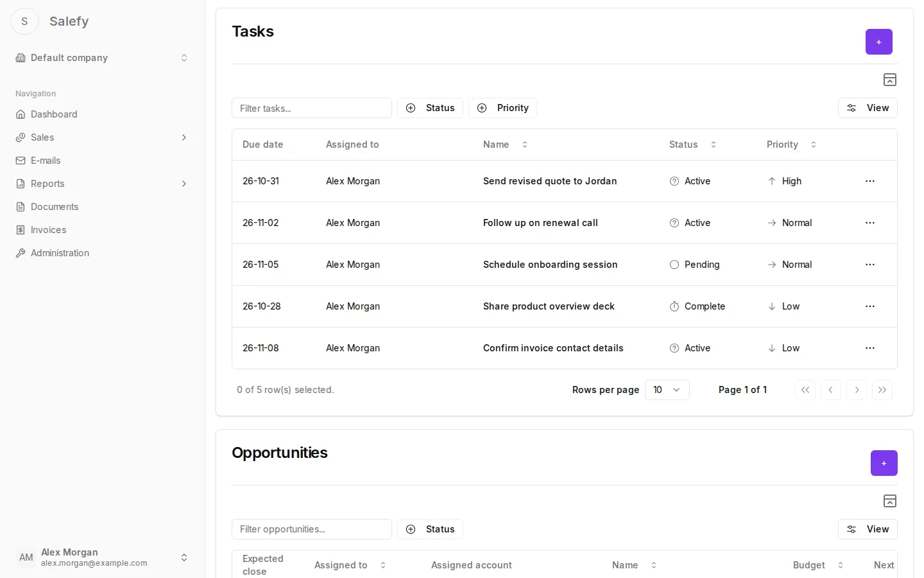This screenshot has height=578, width=924.
Task: Click the Filter tasks input field
Action: (x=312, y=108)
